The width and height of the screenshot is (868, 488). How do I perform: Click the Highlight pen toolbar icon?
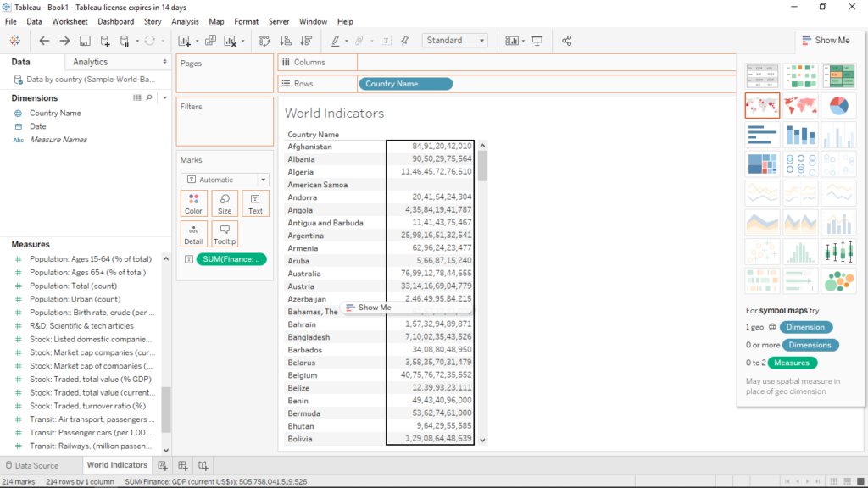pyautogui.click(x=335, y=40)
